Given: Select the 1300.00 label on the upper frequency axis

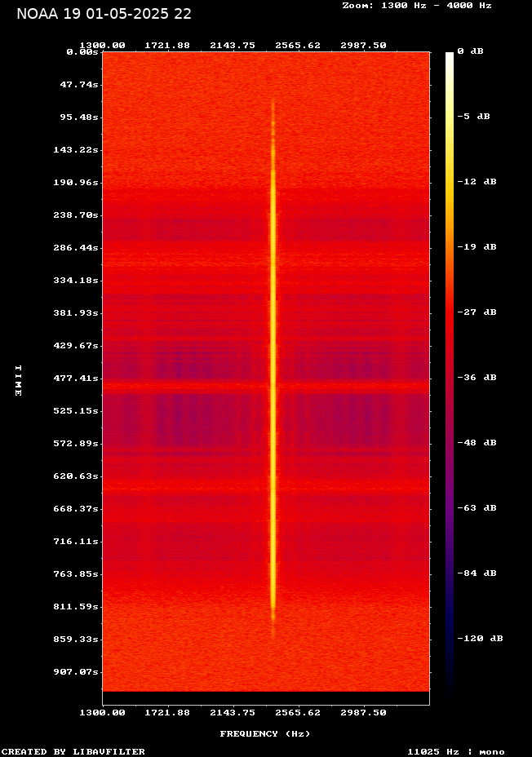Looking at the screenshot, I should [102, 46].
